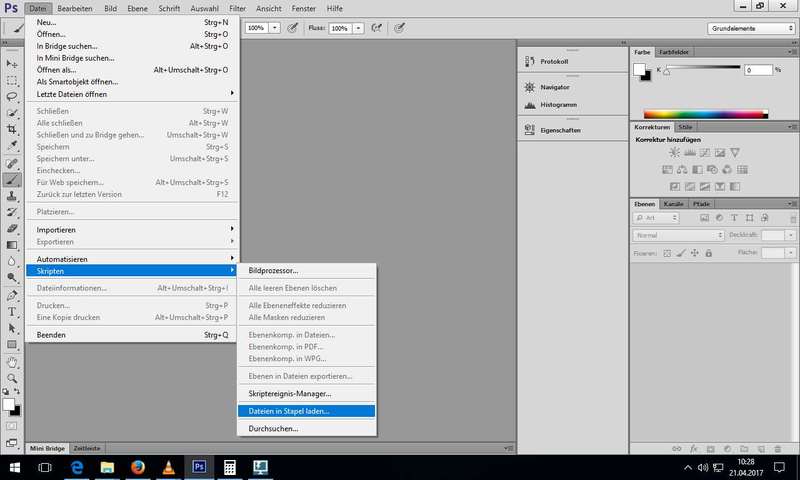
Task: Select the Pen tool
Action: 12,295
